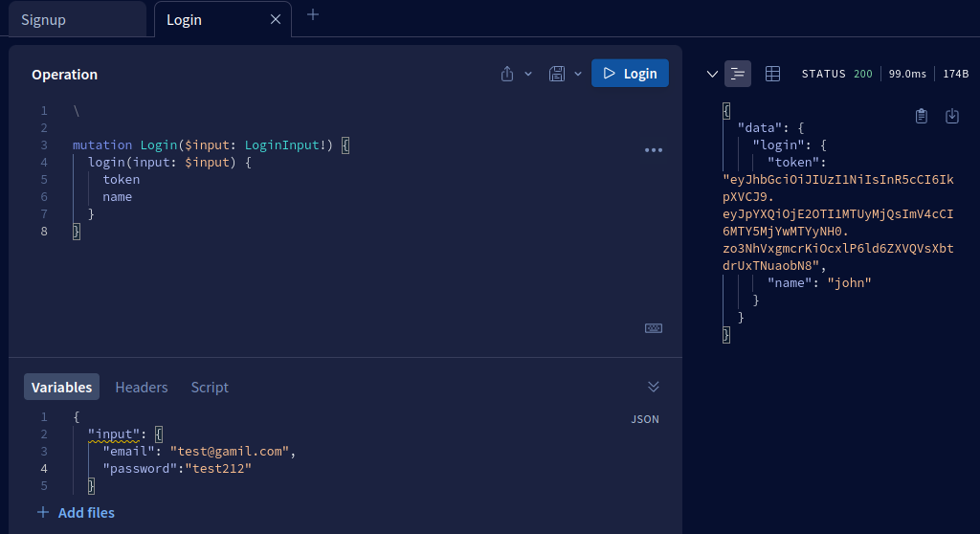The height and width of the screenshot is (534, 980).
Task: Open the share options dropdown arrow
Action: click(528, 74)
